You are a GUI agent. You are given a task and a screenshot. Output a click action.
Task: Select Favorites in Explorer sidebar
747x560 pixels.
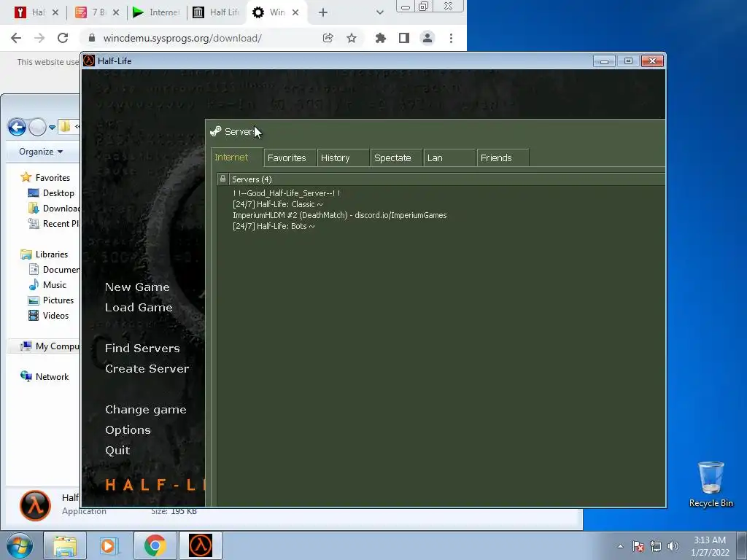(46, 178)
